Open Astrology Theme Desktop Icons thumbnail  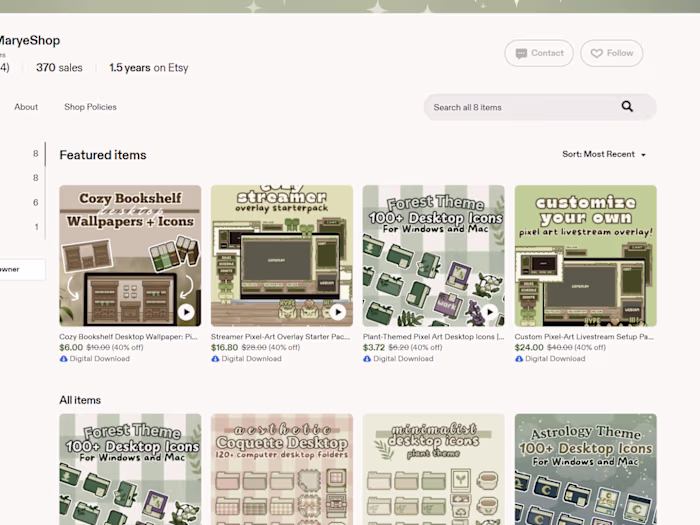pos(585,469)
